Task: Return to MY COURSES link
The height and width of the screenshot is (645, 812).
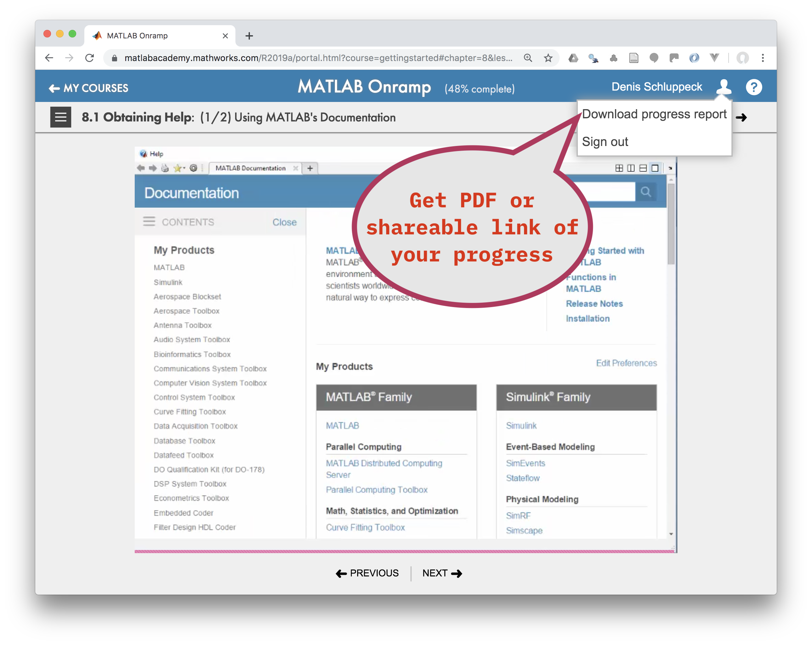Action: (x=89, y=88)
